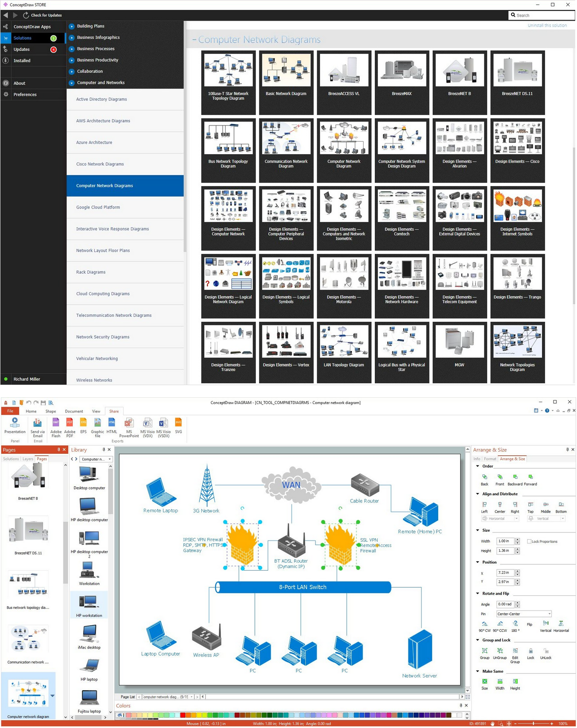Viewport: 577px width, 728px height.
Task: Move object one step Backward
Action: (515, 480)
